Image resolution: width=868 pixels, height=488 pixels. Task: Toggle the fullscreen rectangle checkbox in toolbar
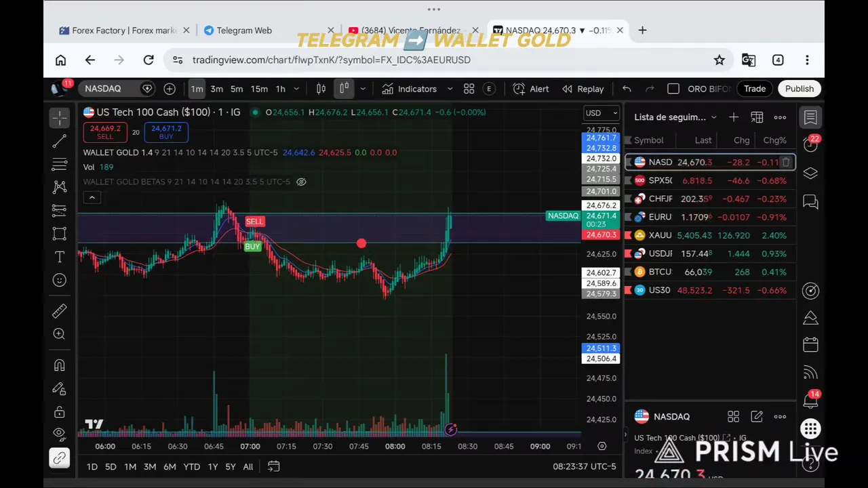673,89
